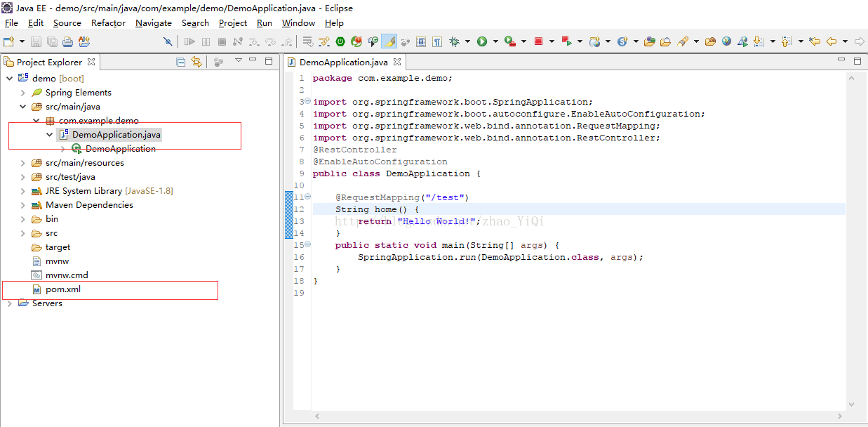Click the Back navigation arrow icon
Image resolution: width=868 pixels, height=427 pixels.
click(x=832, y=41)
